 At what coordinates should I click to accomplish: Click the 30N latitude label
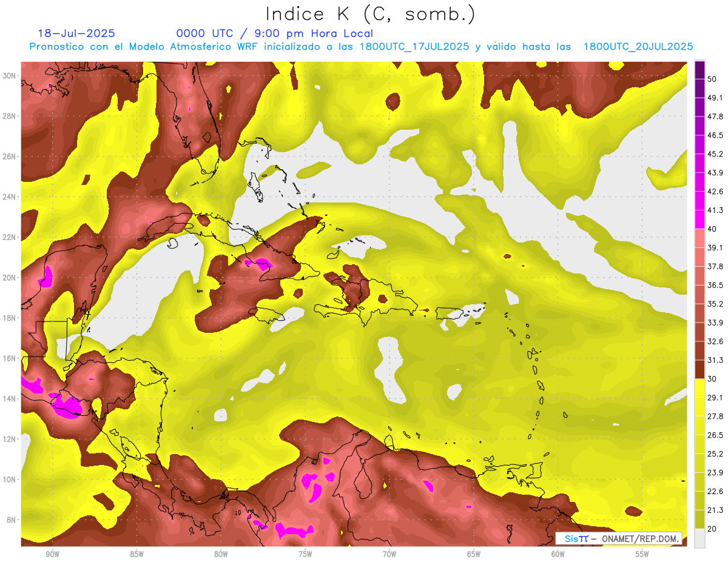(9, 76)
